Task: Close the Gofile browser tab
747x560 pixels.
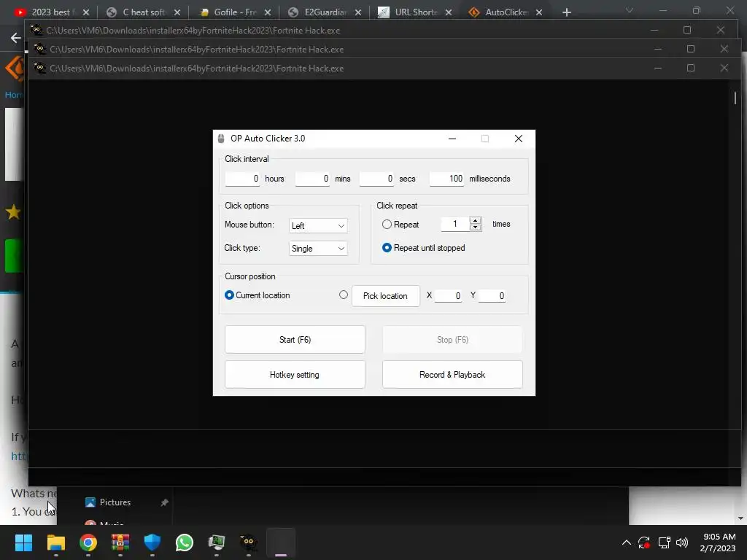Action: [x=268, y=12]
